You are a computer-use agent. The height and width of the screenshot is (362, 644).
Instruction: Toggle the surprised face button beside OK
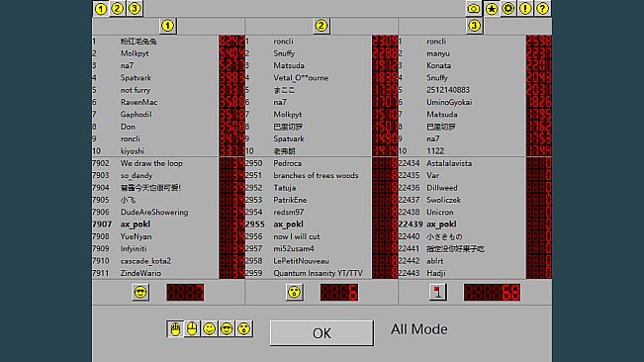coord(244,329)
